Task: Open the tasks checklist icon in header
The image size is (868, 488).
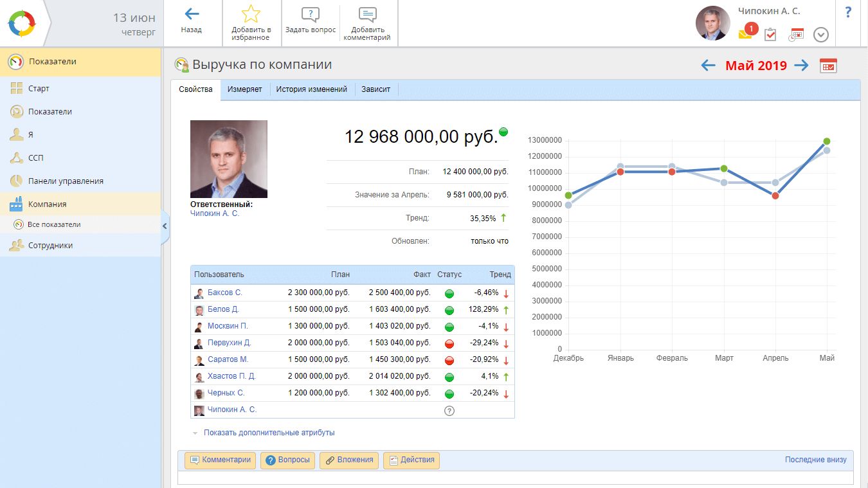Action: (x=770, y=35)
